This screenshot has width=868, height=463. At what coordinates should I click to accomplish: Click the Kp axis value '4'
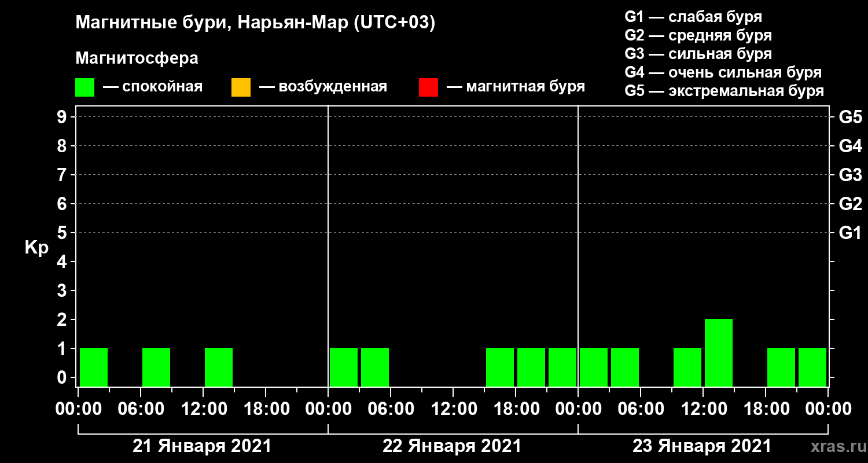pos(63,262)
